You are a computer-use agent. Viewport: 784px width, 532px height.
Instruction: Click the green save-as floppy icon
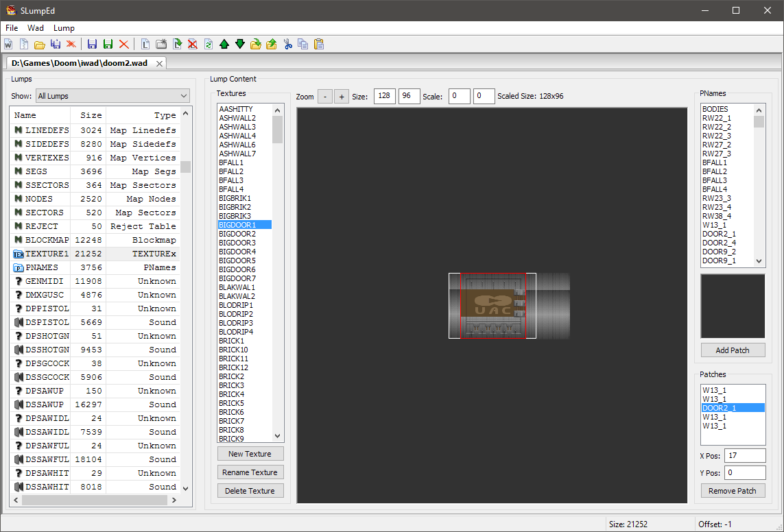click(x=108, y=44)
